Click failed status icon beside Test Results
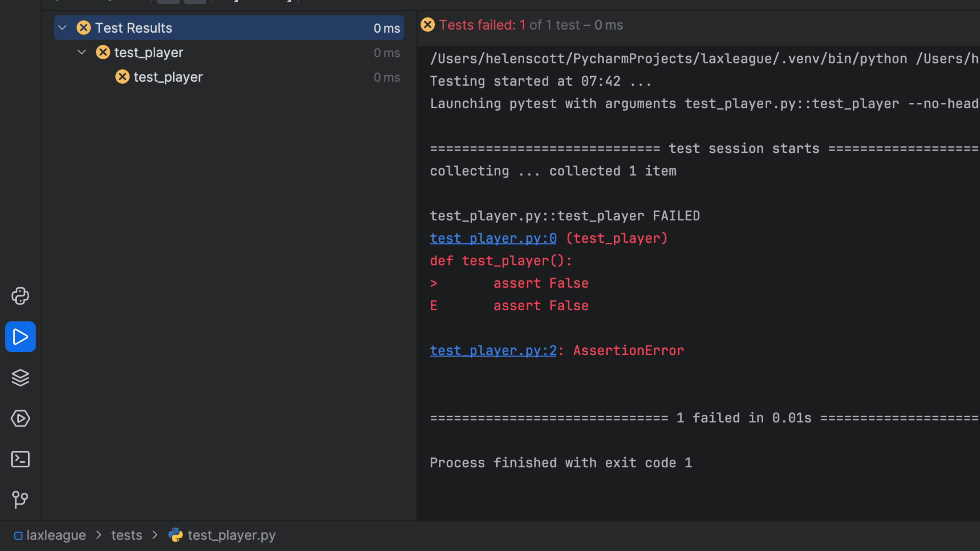Viewport: 980px width, 551px height. click(84, 28)
